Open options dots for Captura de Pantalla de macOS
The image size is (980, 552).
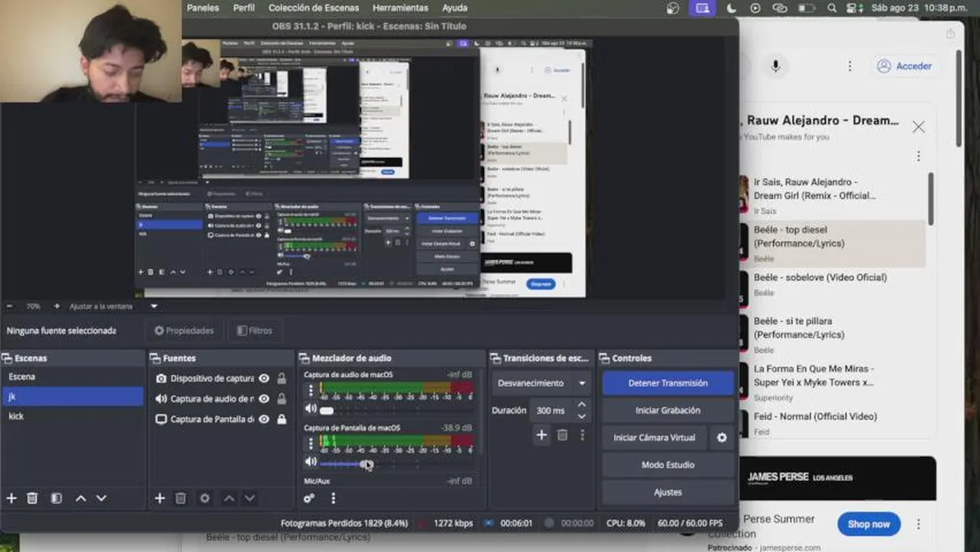(x=311, y=443)
